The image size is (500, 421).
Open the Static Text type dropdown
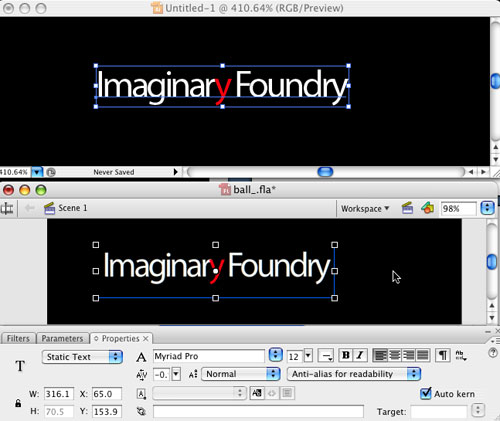point(82,357)
